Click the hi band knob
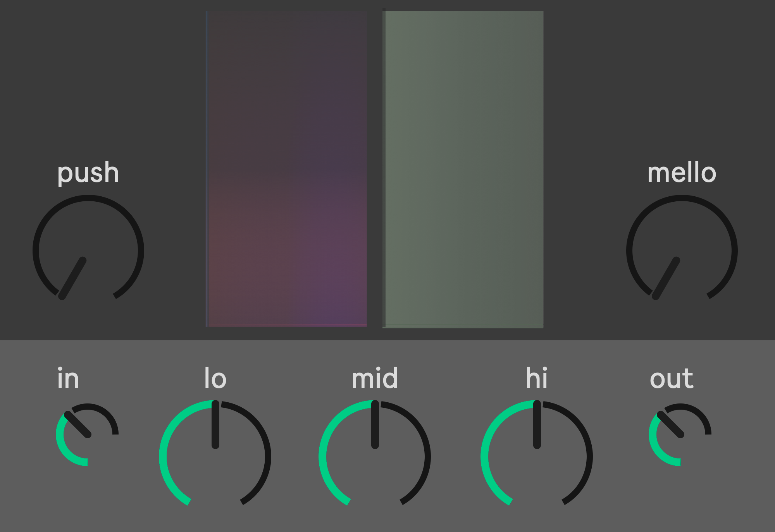Viewport: 775px width, 532px height. 537,457
